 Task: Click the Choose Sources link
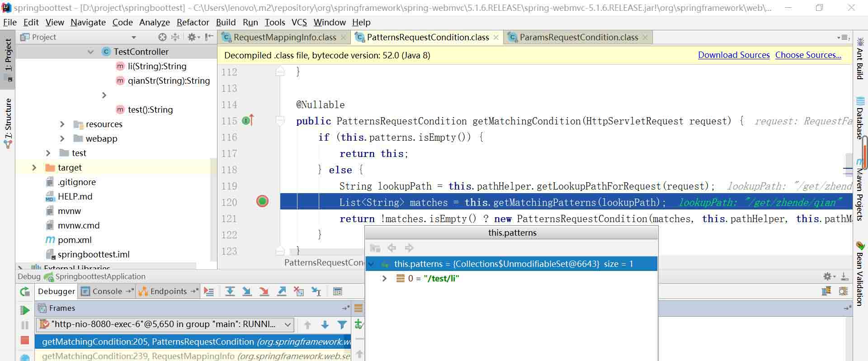[808, 55]
